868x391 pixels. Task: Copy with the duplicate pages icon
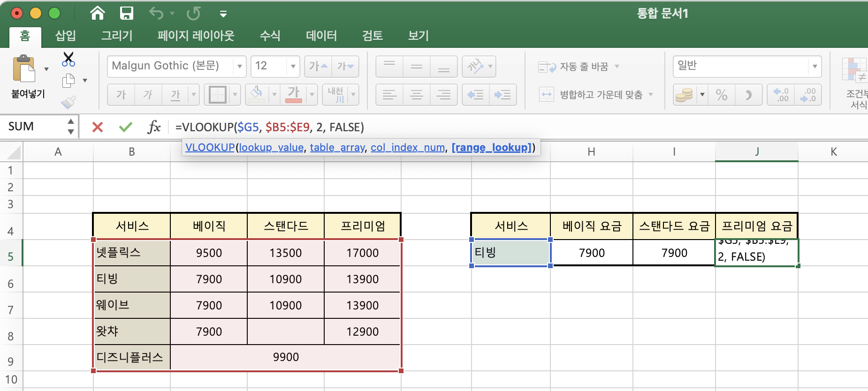[69, 81]
